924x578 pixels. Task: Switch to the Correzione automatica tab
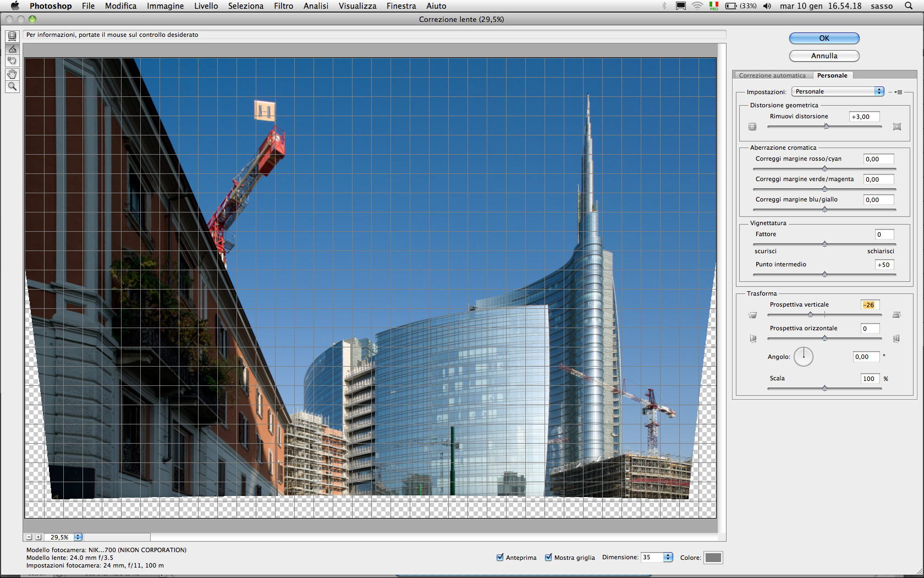pyautogui.click(x=772, y=75)
